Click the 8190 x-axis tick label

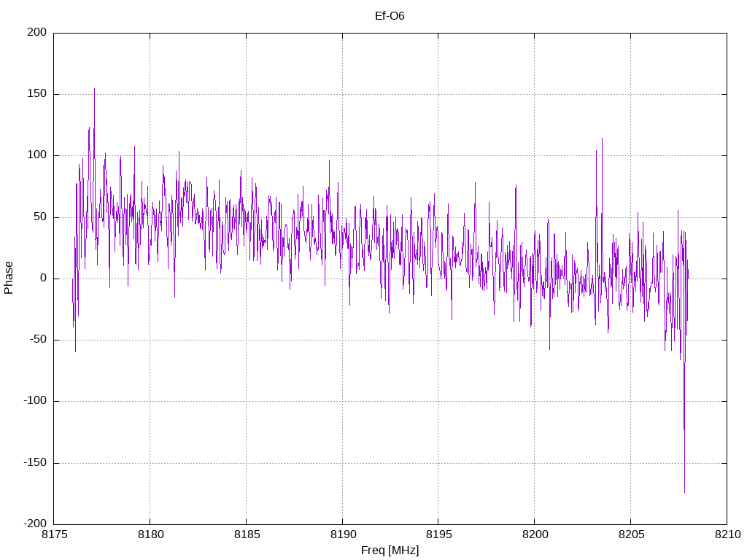[343, 534]
